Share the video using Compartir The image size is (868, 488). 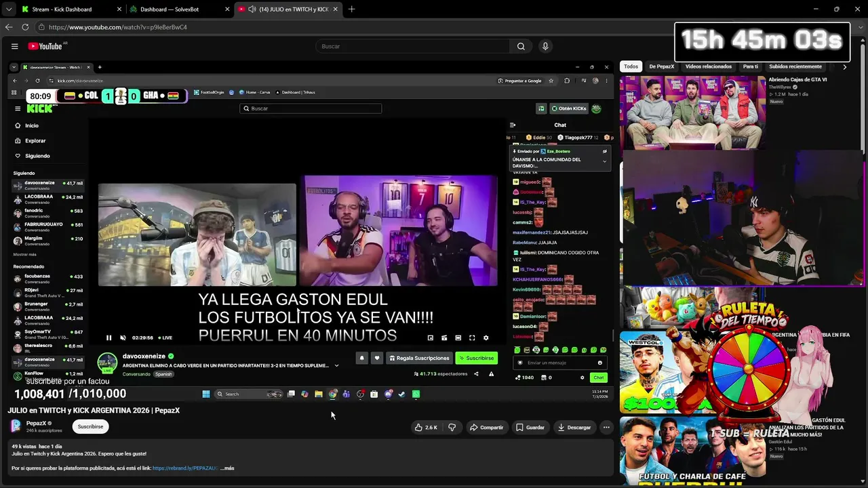click(x=487, y=427)
